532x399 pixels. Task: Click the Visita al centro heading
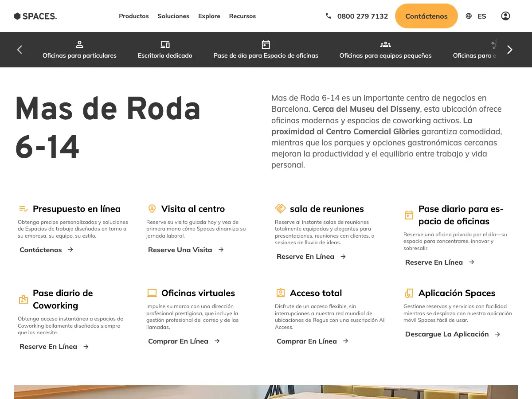193,209
